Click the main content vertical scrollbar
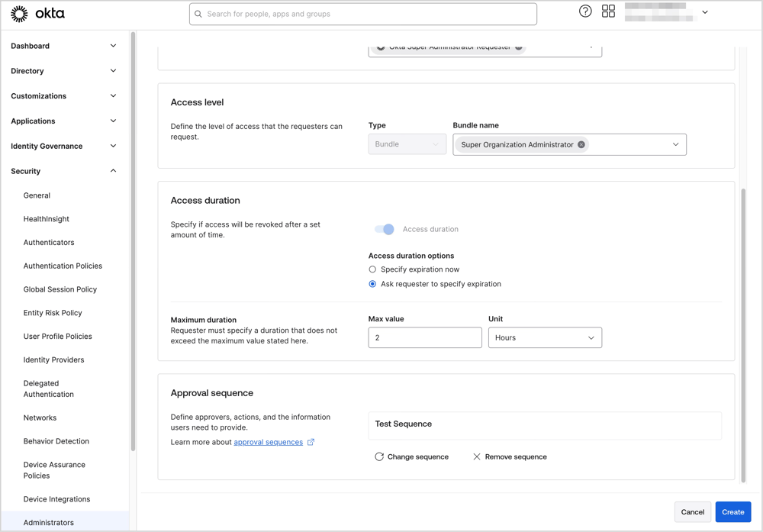Screen dimensions: 763x532 (x=743, y=335)
